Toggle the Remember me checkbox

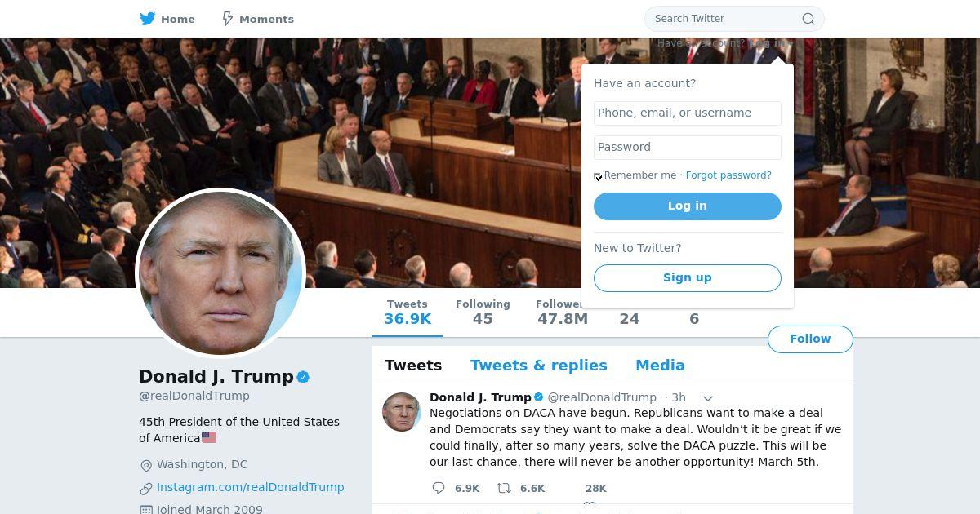[598, 176]
